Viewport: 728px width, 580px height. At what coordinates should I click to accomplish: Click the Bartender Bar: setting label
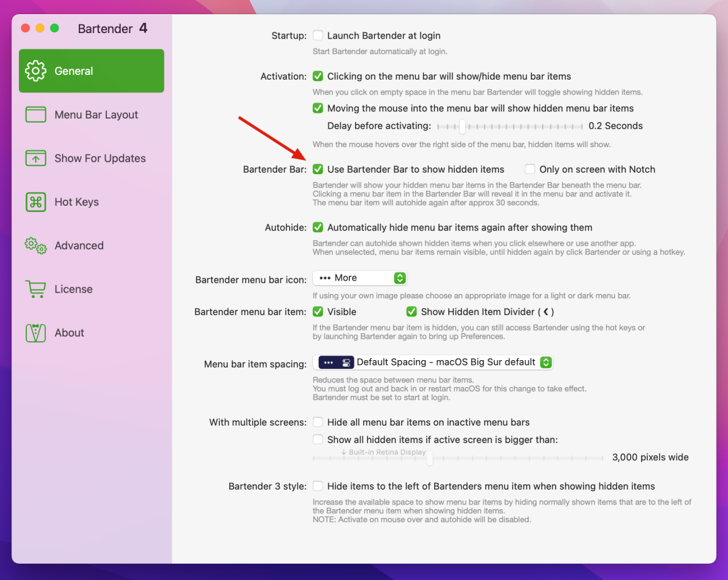point(275,169)
